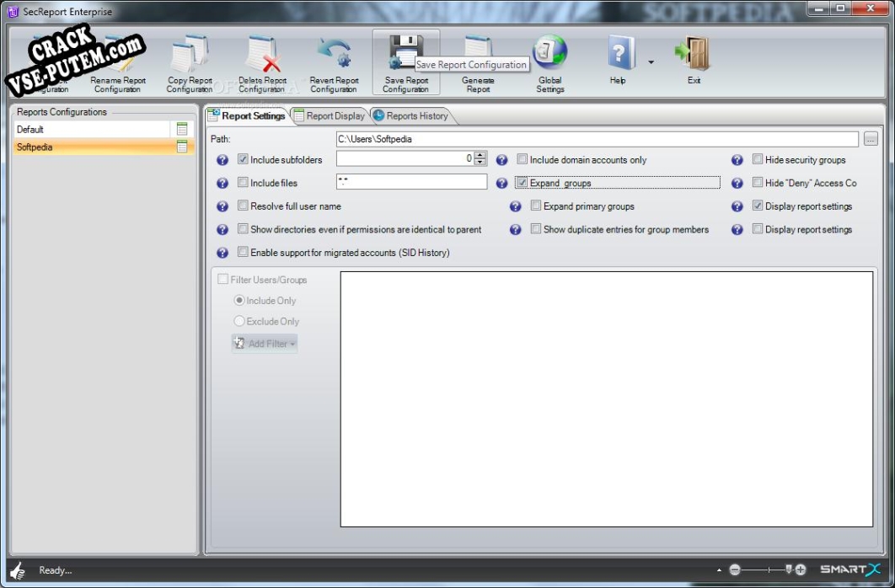This screenshot has height=588, width=895.
Task: Revert the report configuration changes
Action: [x=334, y=62]
